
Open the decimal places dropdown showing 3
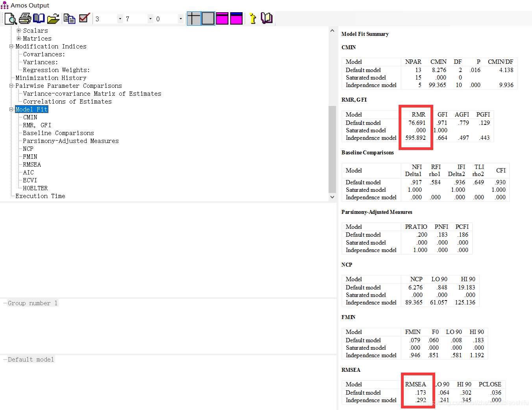(120, 19)
